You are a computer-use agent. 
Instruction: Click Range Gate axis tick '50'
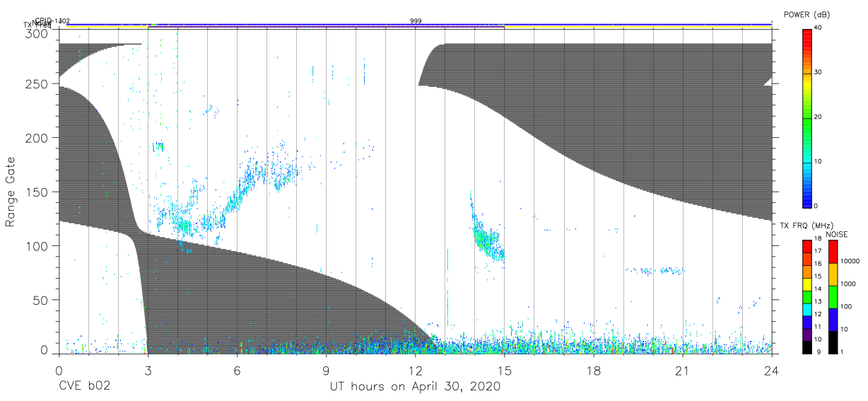point(41,300)
